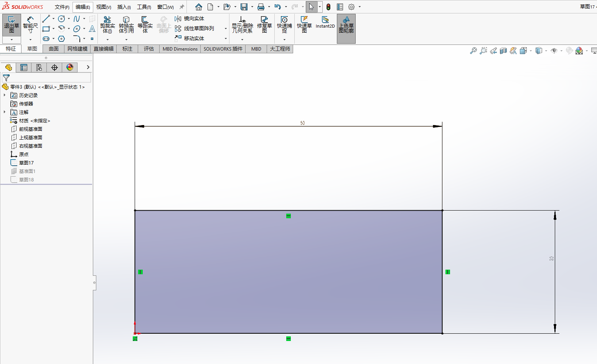Expand the 历史记录 tree node
The height and width of the screenshot is (364, 597).
pyautogui.click(x=5, y=95)
